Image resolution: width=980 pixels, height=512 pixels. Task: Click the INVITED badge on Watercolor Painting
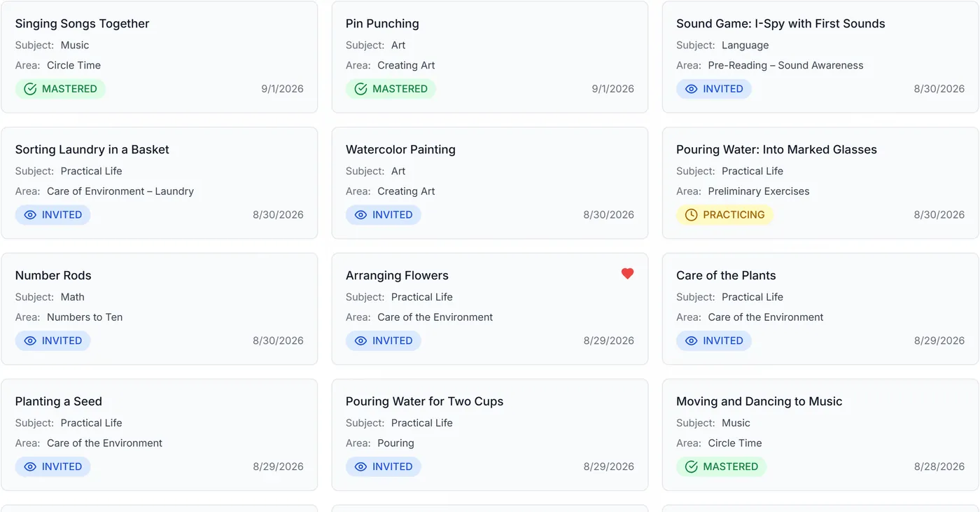[384, 215]
